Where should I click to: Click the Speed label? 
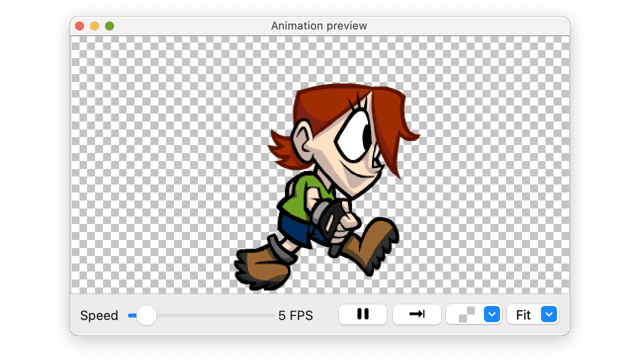99,316
